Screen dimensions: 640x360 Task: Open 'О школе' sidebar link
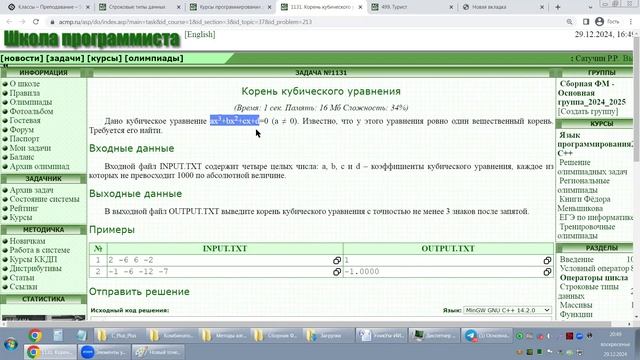point(24,84)
